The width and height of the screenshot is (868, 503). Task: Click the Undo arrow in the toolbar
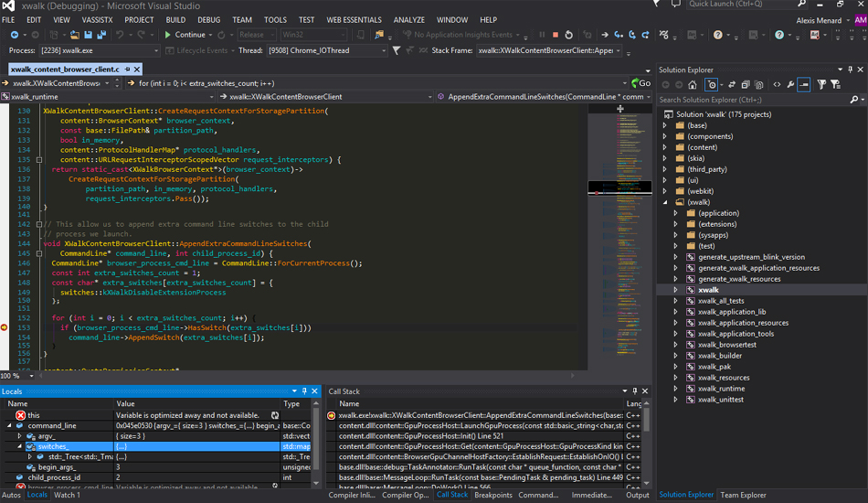[120, 35]
